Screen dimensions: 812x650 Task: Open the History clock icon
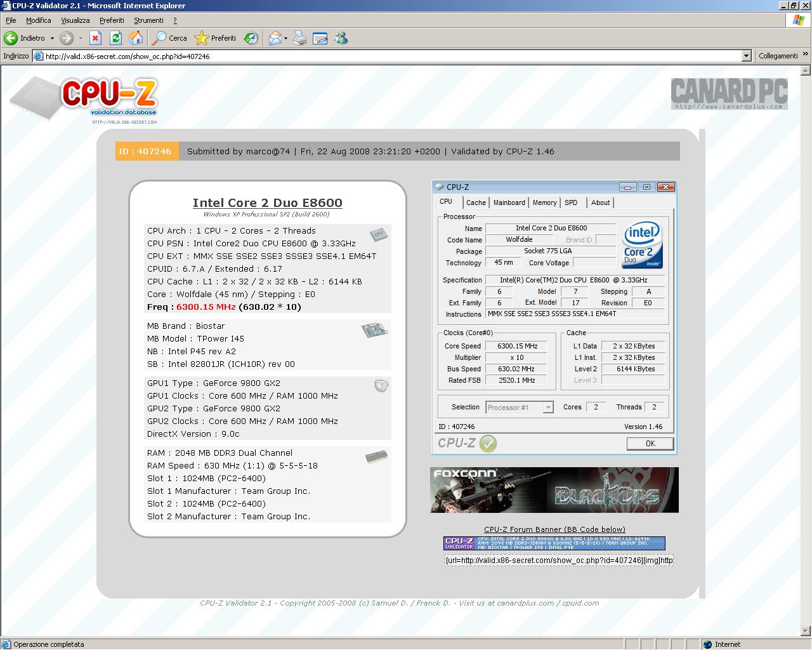click(x=251, y=38)
